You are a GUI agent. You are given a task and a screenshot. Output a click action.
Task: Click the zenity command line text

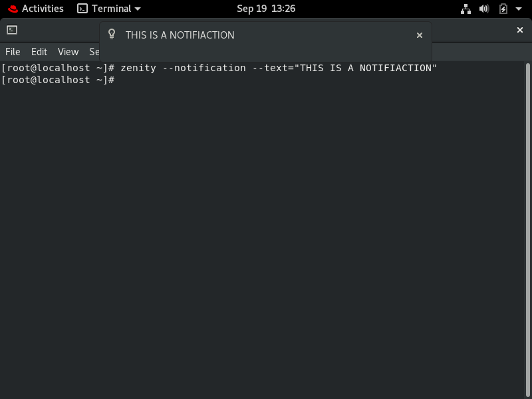pyautogui.click(x=279, y=68)
